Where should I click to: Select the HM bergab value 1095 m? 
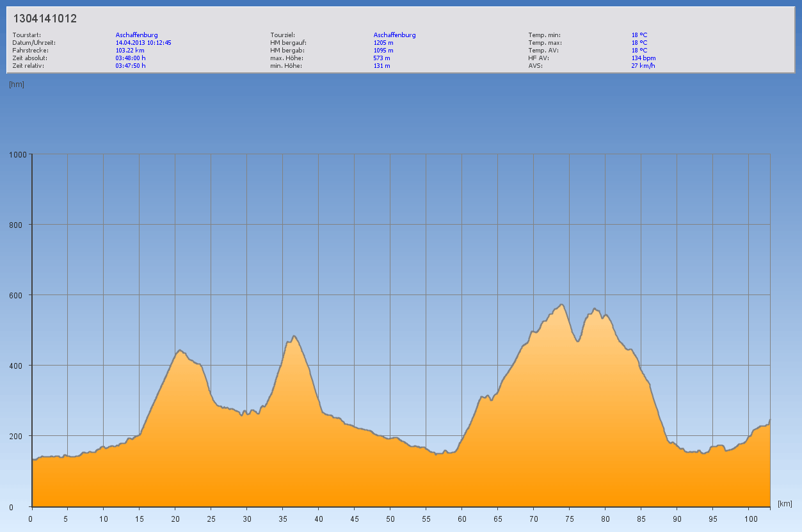pyautogui.click(x=383, y=50)
